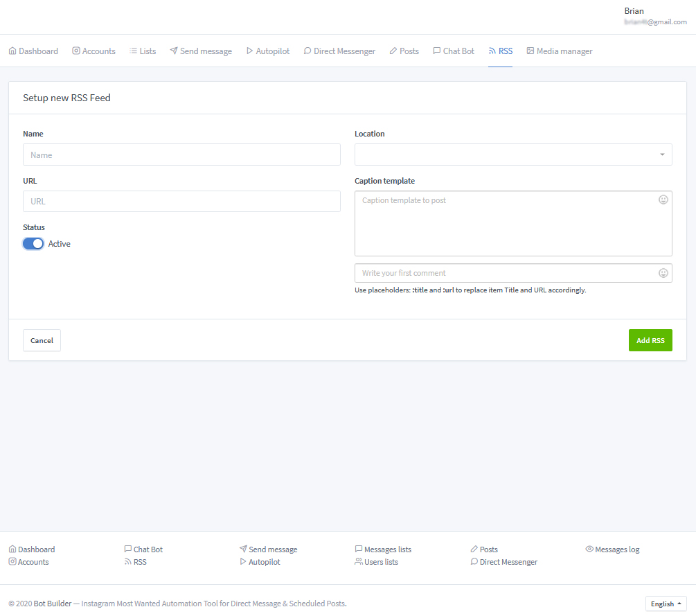
Task: Open the Brian user account menu
Action: 654,16
